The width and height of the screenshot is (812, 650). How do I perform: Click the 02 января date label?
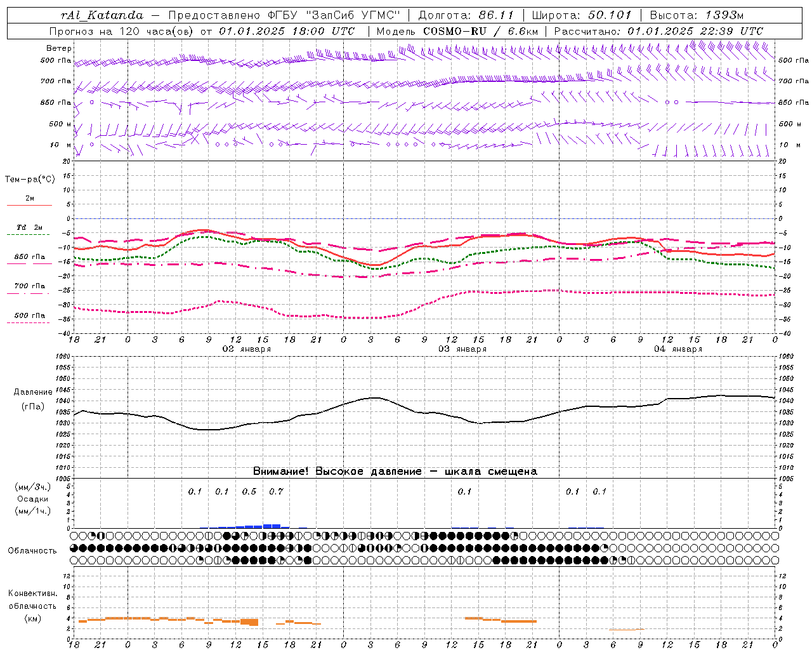(x=246, y=349)
